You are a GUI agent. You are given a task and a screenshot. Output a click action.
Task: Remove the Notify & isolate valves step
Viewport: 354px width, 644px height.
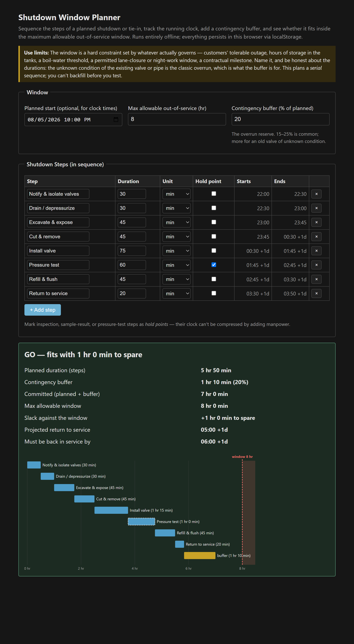[x=316, y=194]
